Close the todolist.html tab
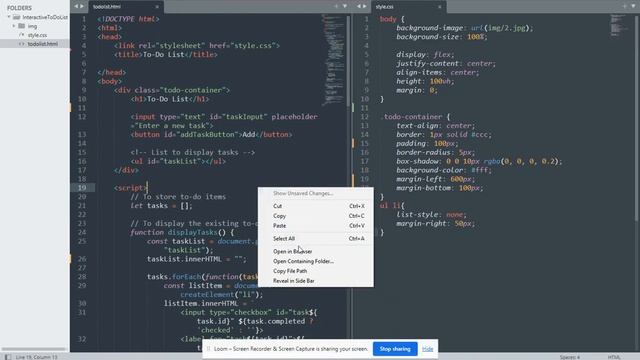640x360 pixels. click(x=157, y=7)
